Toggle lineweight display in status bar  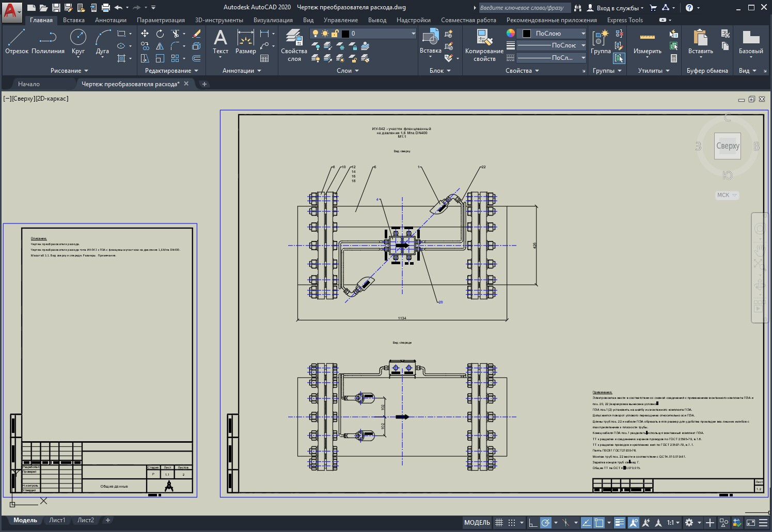[x=620, y=523]
